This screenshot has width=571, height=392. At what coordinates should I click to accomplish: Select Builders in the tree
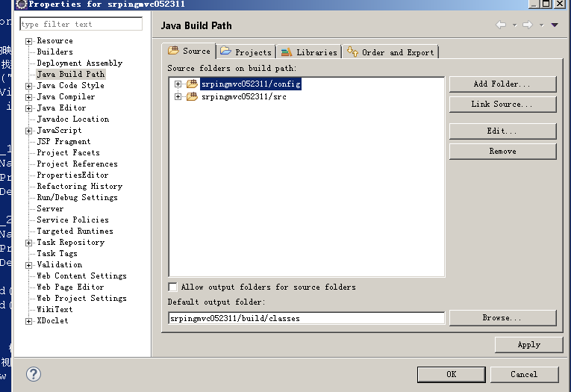coord(54,52)
